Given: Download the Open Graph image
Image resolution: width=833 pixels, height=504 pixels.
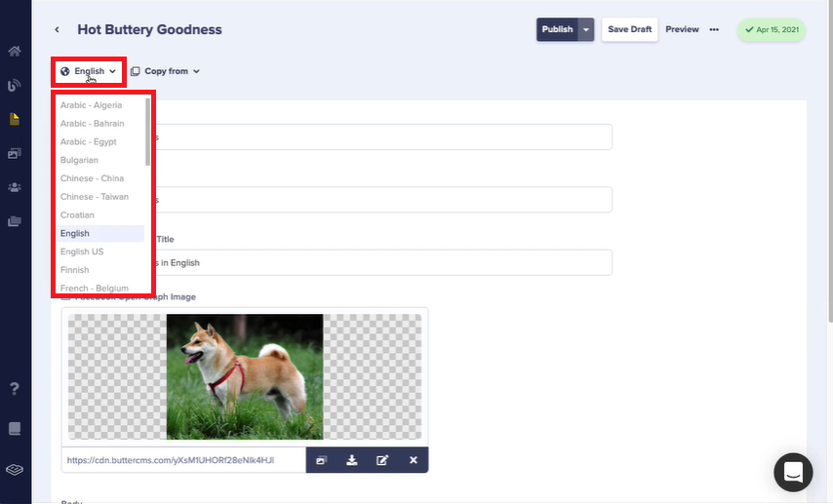Looking at the screenshot, I should click(352, 460).
